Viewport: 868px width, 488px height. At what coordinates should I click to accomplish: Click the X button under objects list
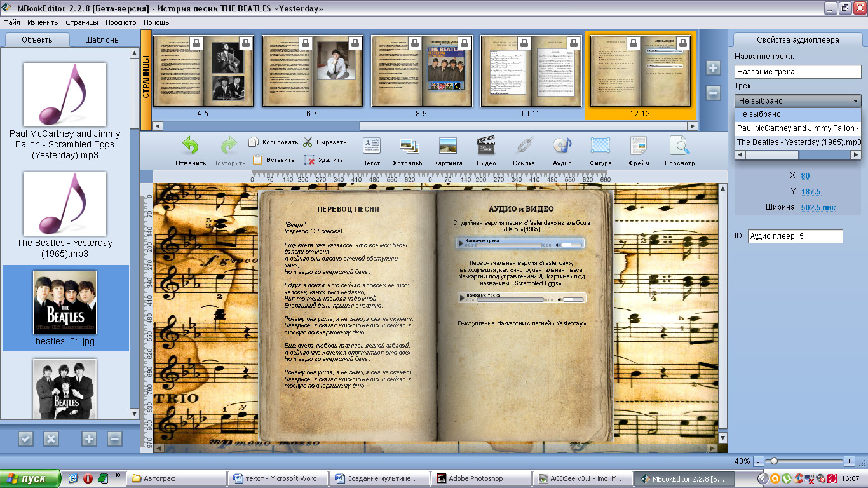(51, 438)
